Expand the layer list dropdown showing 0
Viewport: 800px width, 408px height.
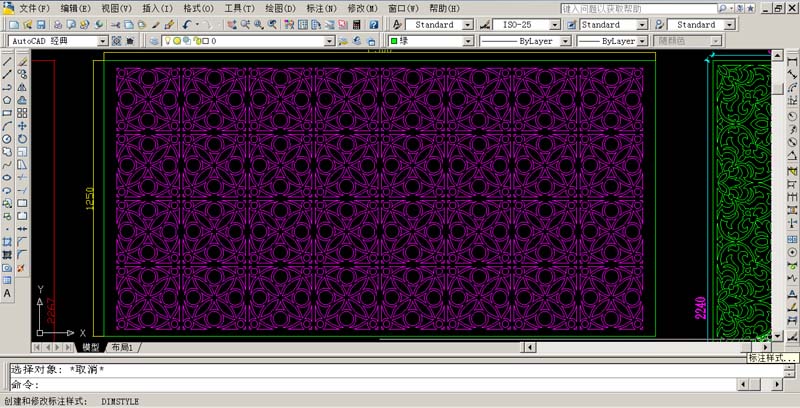tap(329, 41)
